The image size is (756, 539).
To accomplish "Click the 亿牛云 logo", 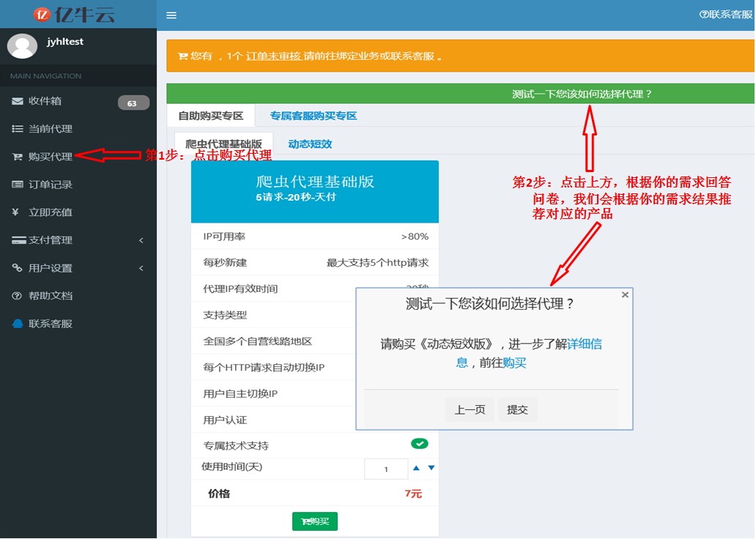I will click(x=74, y=15).
